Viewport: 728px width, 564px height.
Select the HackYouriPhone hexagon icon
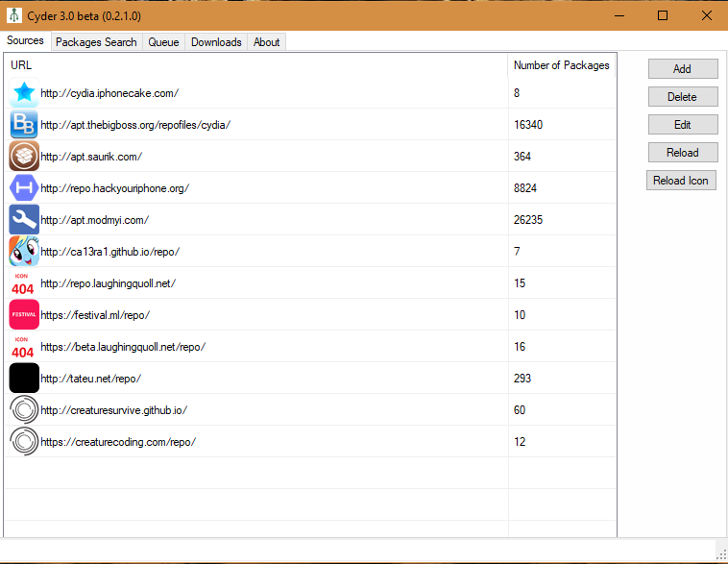pos(24,188)
